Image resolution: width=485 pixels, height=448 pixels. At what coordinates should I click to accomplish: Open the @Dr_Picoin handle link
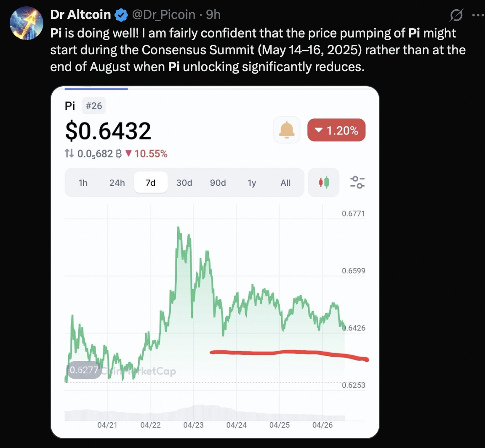[164, 15]
